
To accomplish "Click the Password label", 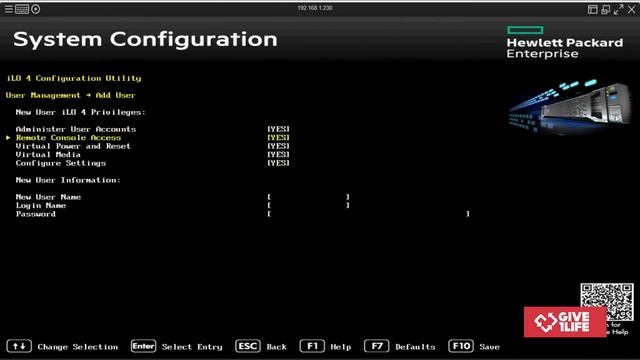I will (x=36, y=214).
